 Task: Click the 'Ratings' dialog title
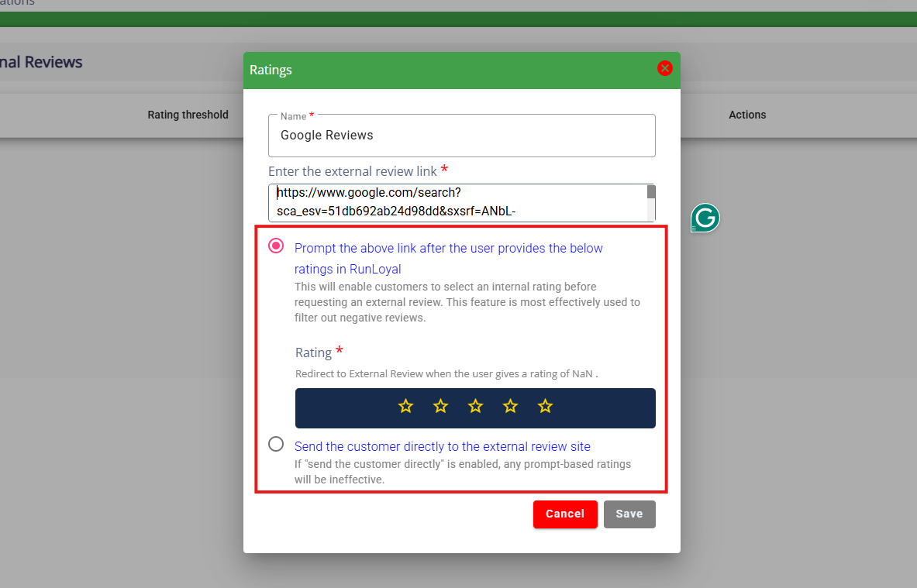[x=271, y=70]
